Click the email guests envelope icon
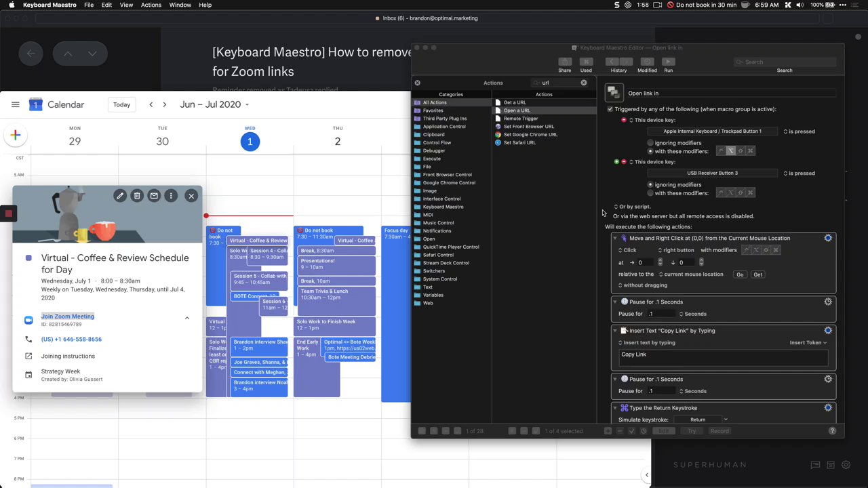Image resolution: width=868 pixels, height=488 pixels. point(154,196)
